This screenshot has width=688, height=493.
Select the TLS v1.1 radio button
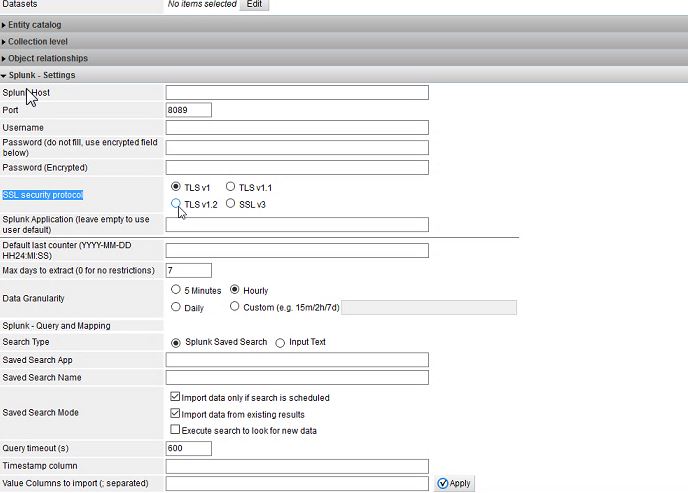pos(230,187)
